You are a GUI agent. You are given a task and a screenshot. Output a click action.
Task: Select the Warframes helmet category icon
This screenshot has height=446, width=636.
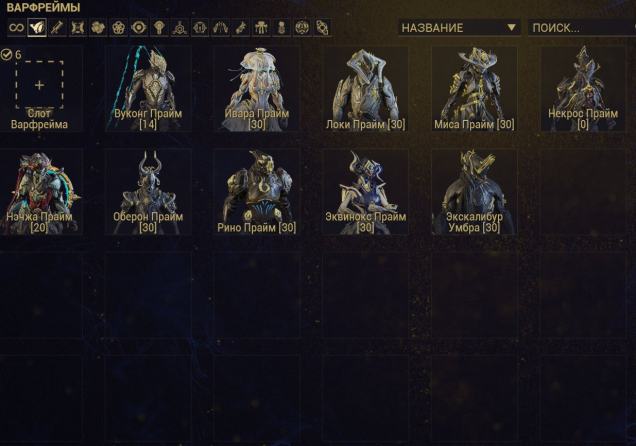tap(37, 28)
